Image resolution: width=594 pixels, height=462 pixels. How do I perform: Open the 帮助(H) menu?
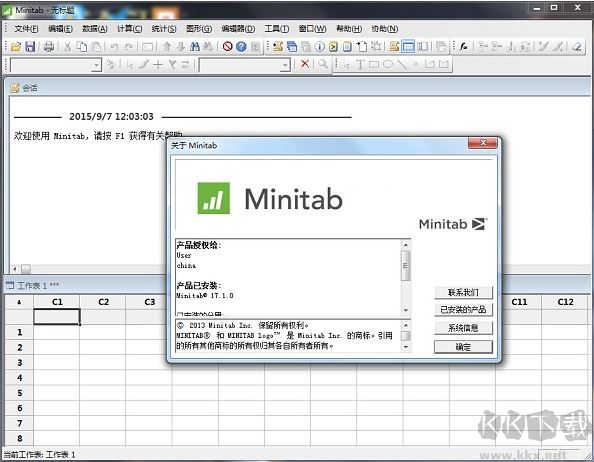(x=349, y=29)
